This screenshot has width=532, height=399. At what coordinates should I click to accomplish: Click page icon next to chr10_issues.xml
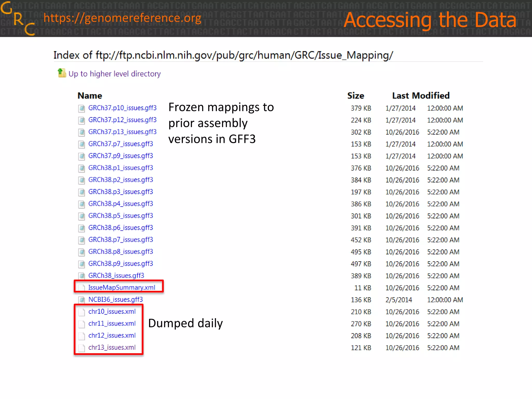click(82, 312)
